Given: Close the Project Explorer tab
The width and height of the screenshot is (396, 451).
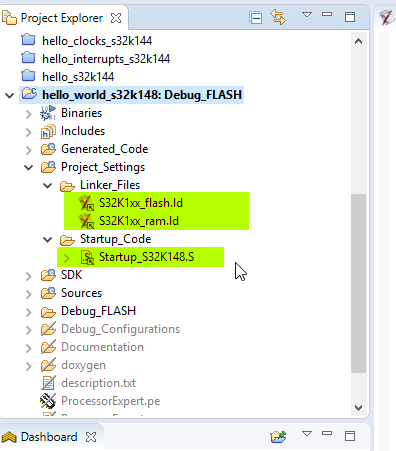Looking at the screenshot, I should pos(116,18).
